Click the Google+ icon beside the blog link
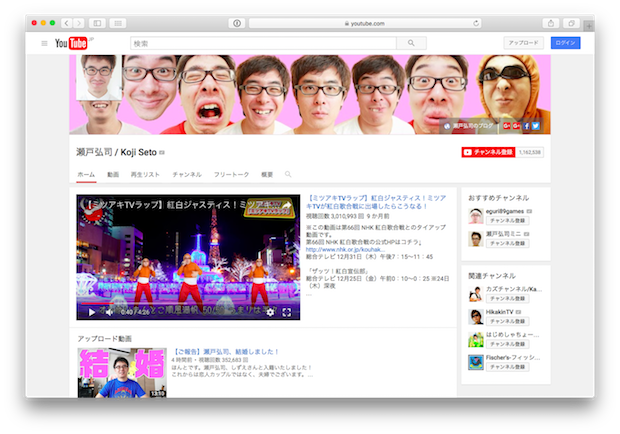This screenshot has height=434, width=620. pyautogui.click(x=507, y=126)
